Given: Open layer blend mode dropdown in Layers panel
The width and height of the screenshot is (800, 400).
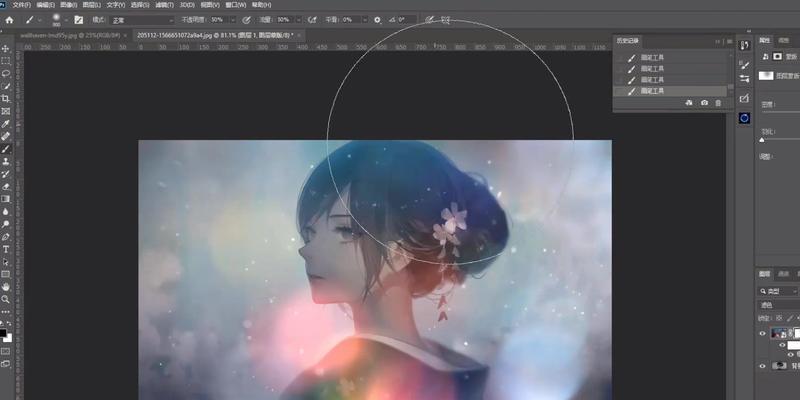Looking at the screenshot, I should 778,305.
